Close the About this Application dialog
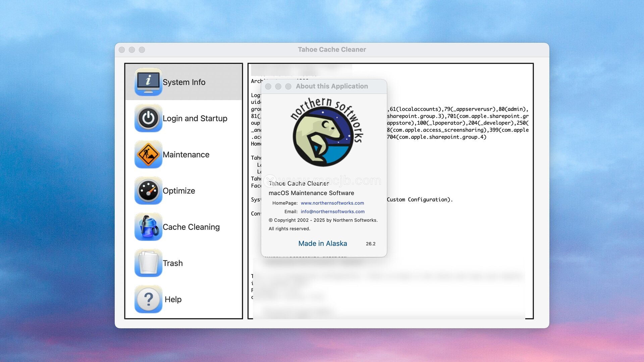 pyautogui.click(x=268, y=86)
